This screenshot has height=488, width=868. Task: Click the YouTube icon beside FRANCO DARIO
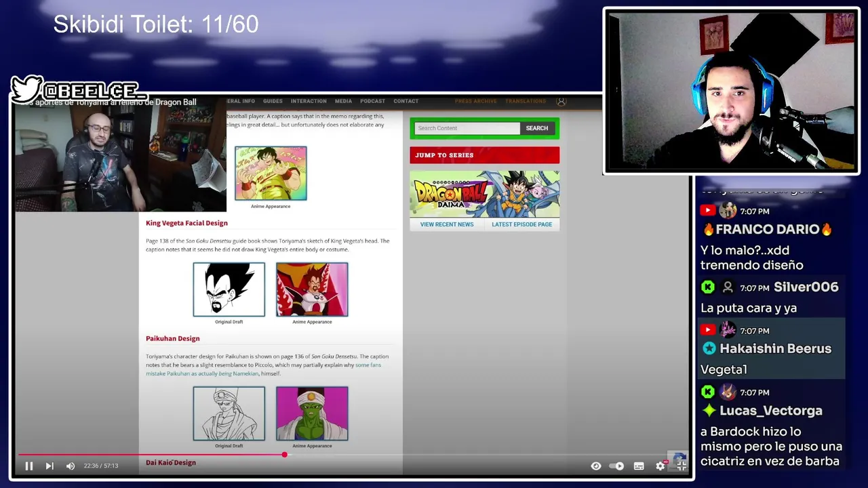click(x=708, y=211)
